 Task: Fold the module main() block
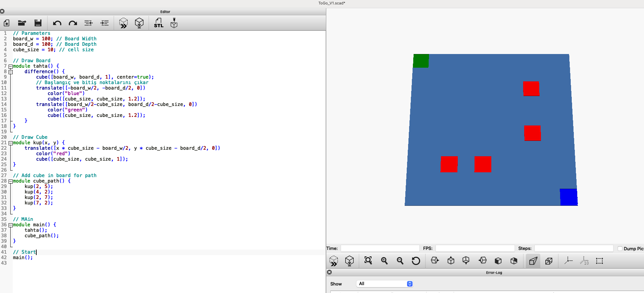[11, 225]
